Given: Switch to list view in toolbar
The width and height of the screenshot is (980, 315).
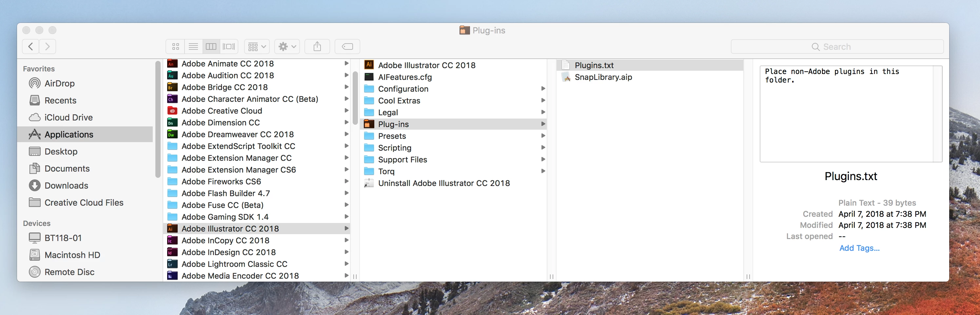Looking at the screenshot, I should (x=193, y=47).
